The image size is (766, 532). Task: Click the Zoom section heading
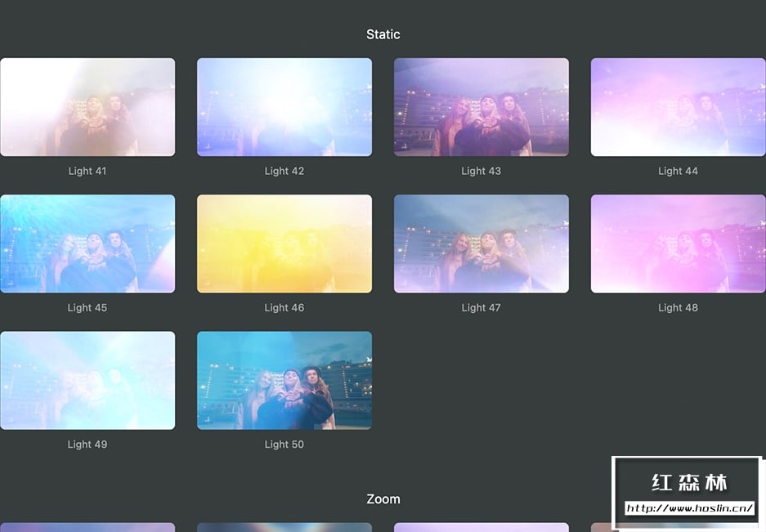[x=383, y=498]
